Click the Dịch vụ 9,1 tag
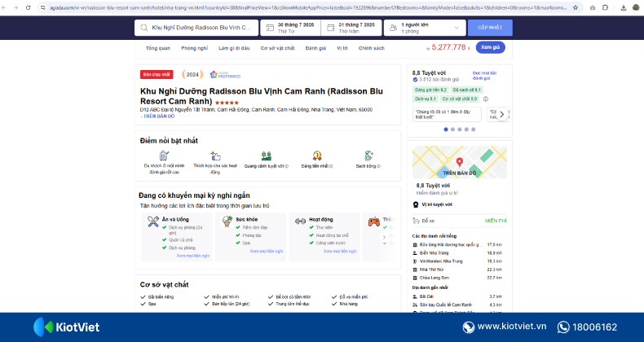The height and width of the screenshot is (342, 644). coord(425,99)
